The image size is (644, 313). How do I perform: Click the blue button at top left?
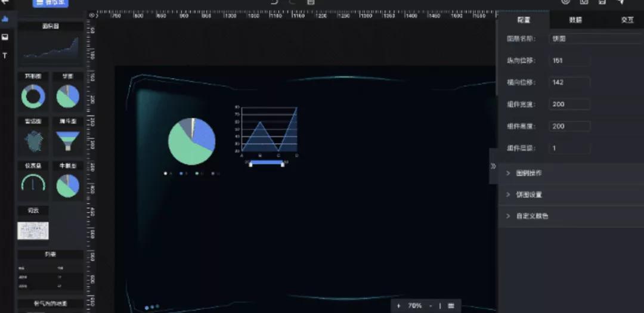point(50,3)
